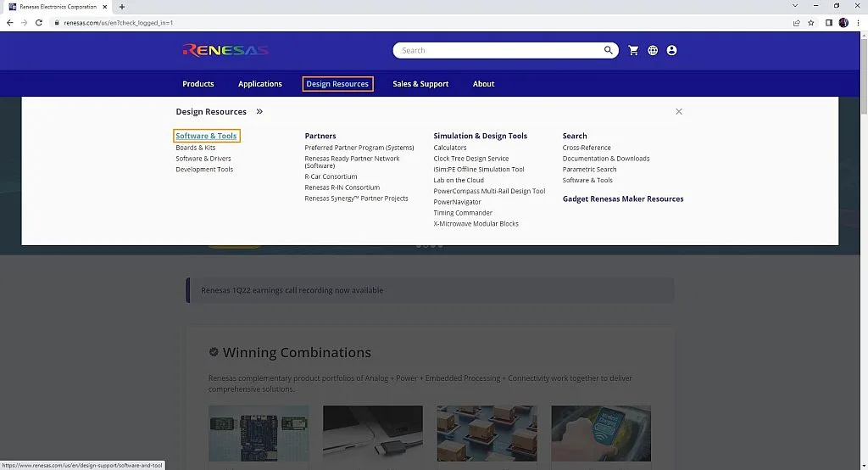
Task: Reload the page in the browser
Action: [39, 23]
